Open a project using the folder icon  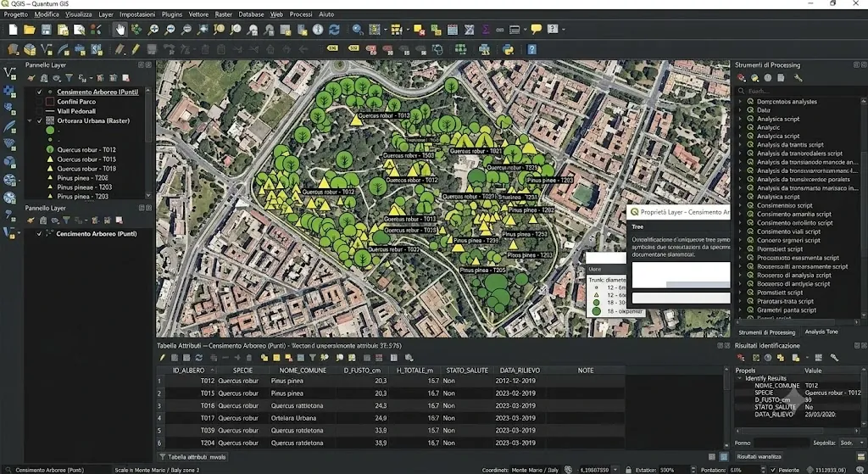click(x=30, y=30)
